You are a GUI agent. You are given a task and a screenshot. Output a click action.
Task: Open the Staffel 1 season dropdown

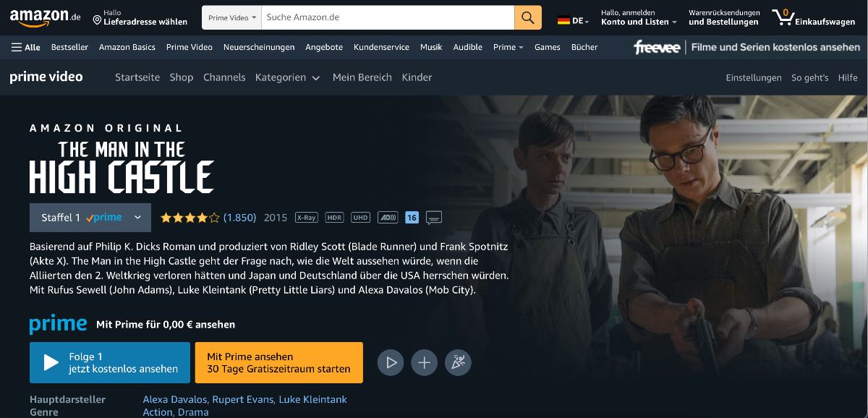click(90, 218)
